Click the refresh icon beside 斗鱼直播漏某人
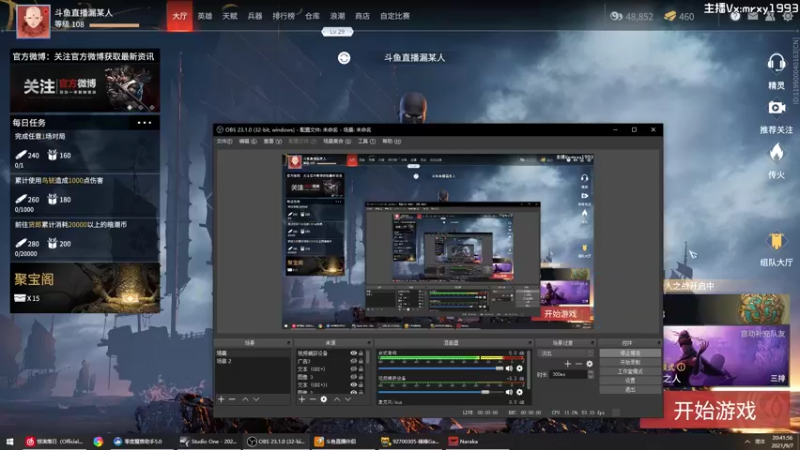 344,58
